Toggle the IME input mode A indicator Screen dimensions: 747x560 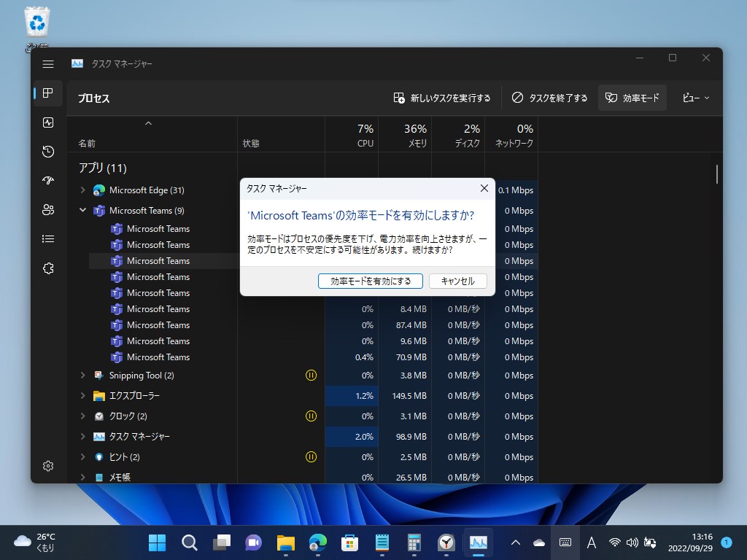tap(591, 542)
